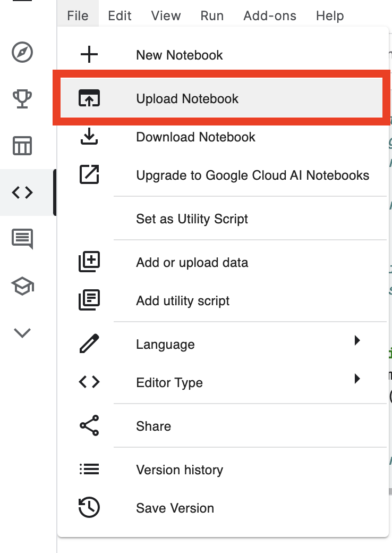This screenshot has height=553, width=392.
Task: Choose Upload Notebook from File menu
Action: click(221, 98)
